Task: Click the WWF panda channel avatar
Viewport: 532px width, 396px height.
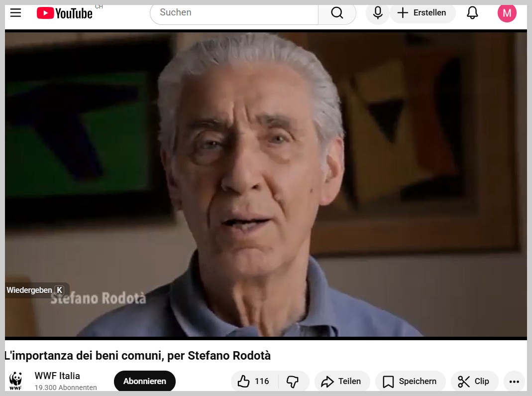Action: 16,381
